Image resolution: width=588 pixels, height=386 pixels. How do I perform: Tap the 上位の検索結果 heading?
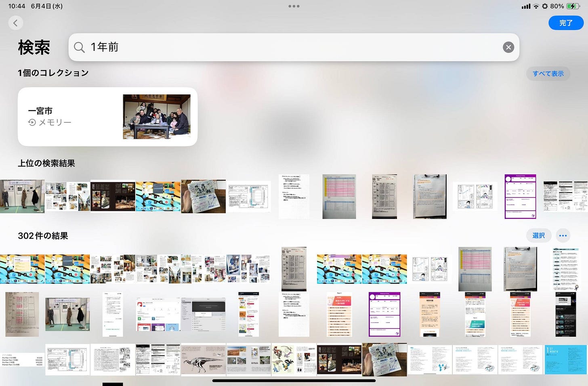pos(46,163)
